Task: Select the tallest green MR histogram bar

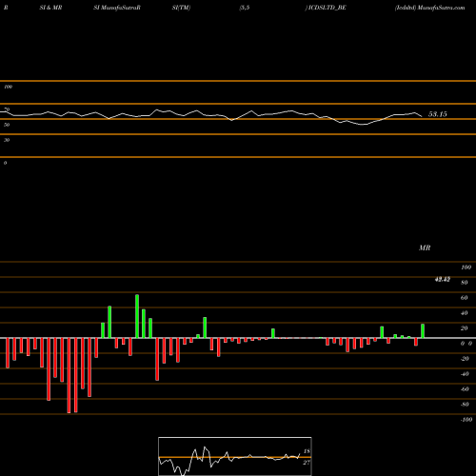Action: click(x=137, y=316)
